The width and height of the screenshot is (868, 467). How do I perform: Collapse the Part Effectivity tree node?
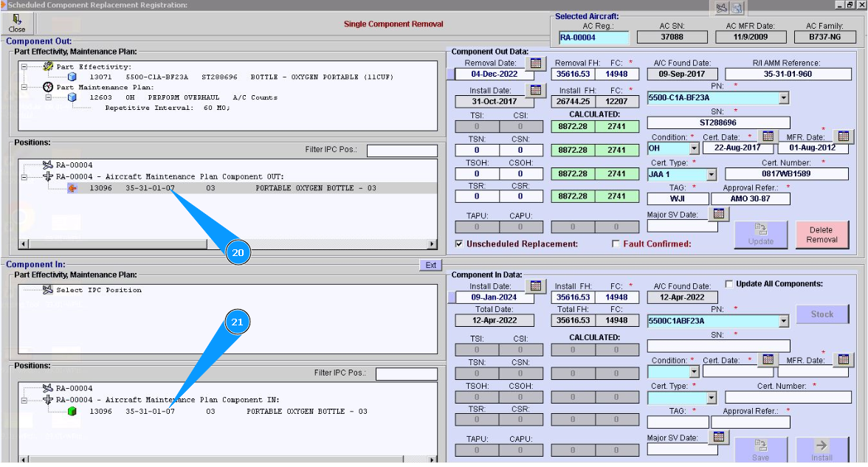[24, 67]
